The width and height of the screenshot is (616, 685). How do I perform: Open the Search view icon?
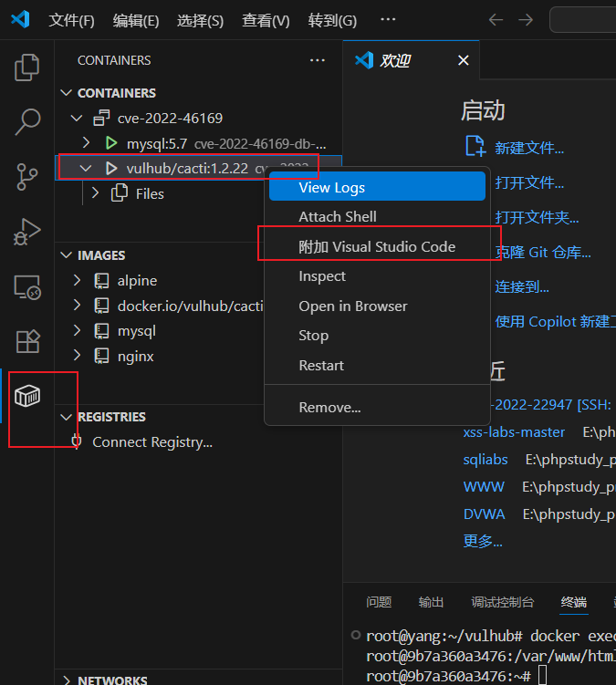(x=27, y=122)
